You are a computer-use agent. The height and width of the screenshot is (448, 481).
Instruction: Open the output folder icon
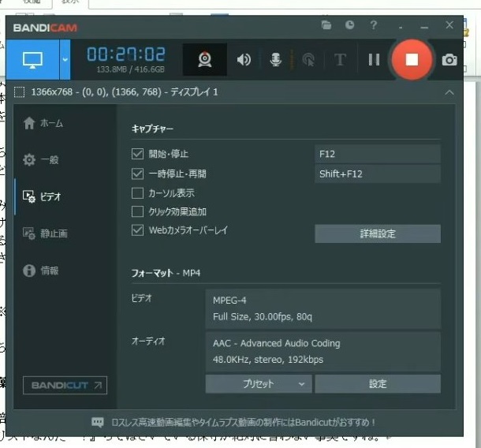click(x=326, y=25)
